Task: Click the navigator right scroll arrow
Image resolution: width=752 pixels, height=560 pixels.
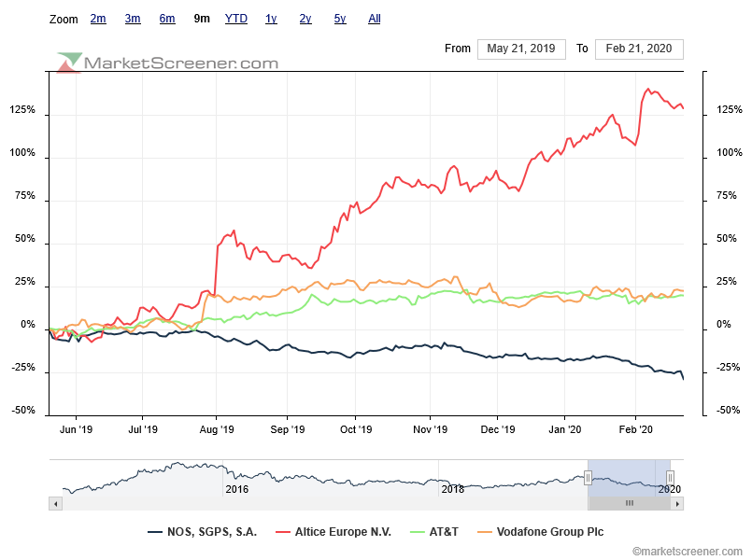Action: tap(677, 503)
